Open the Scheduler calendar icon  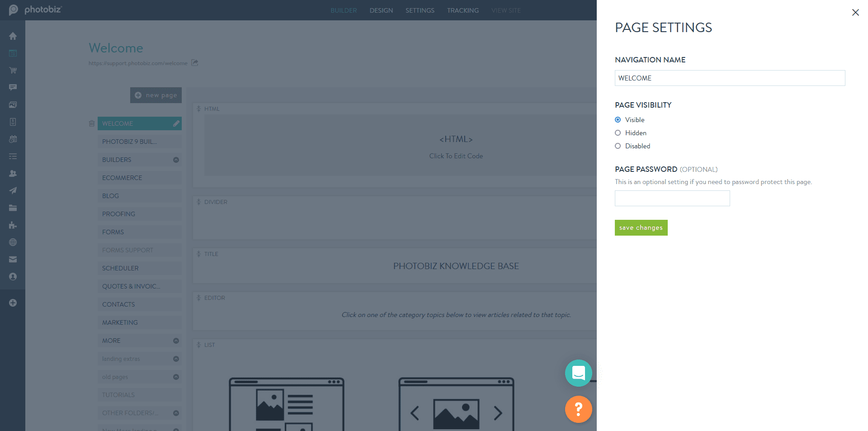click(x=13, y=139)
